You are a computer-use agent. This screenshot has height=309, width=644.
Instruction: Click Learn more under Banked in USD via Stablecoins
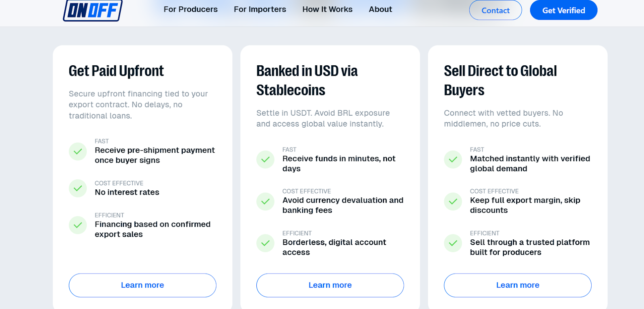click(330, 285)
